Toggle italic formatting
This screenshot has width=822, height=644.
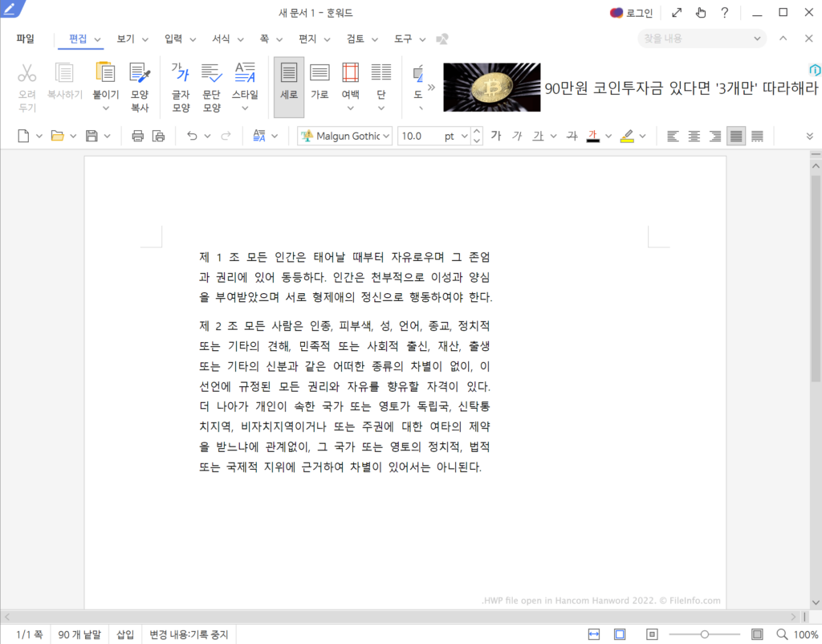tap(519, 136)
